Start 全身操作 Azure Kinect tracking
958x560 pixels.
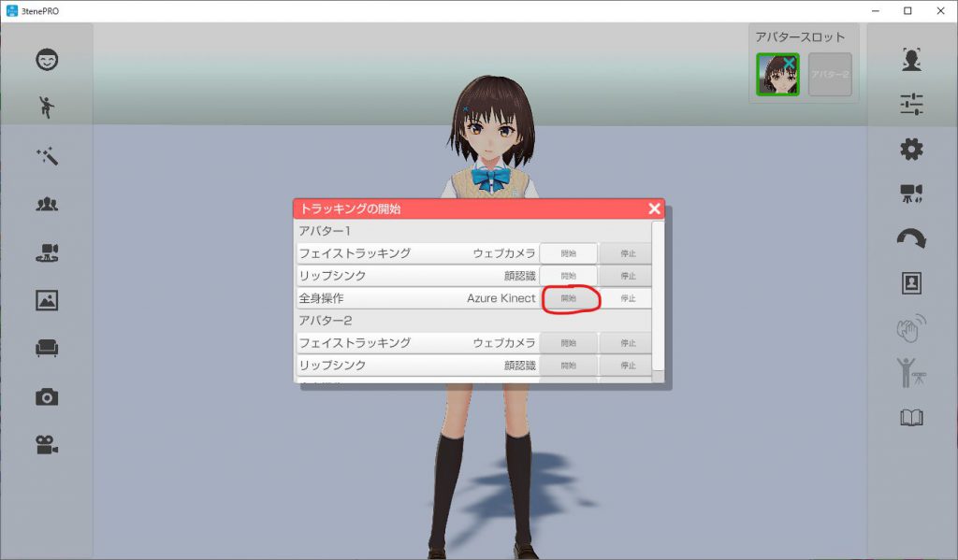568,298
